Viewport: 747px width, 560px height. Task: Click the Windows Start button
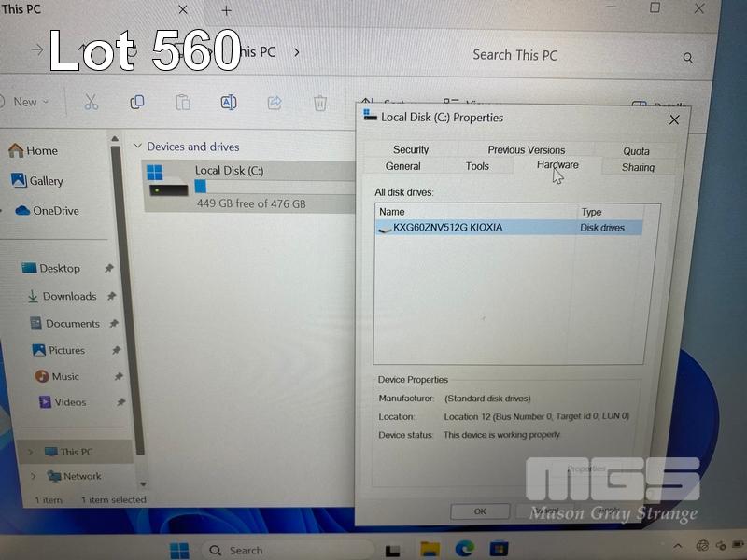[179, 550]
